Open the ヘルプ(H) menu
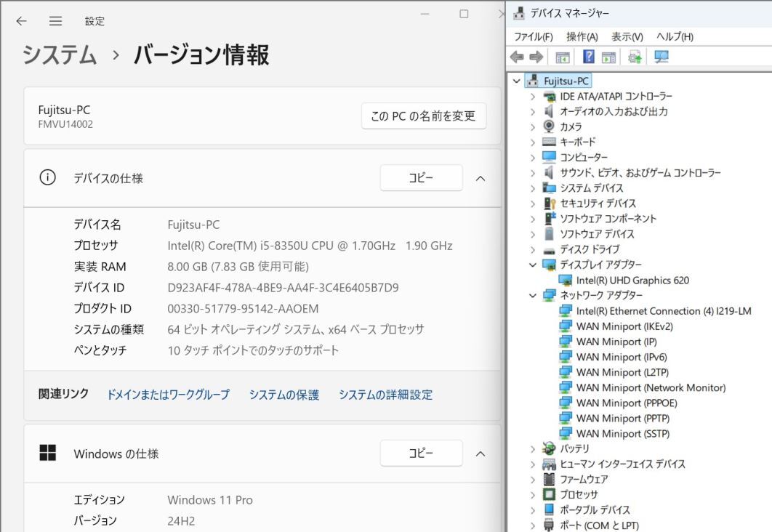Viewport: 772px width, 532px height. point(675,37)
